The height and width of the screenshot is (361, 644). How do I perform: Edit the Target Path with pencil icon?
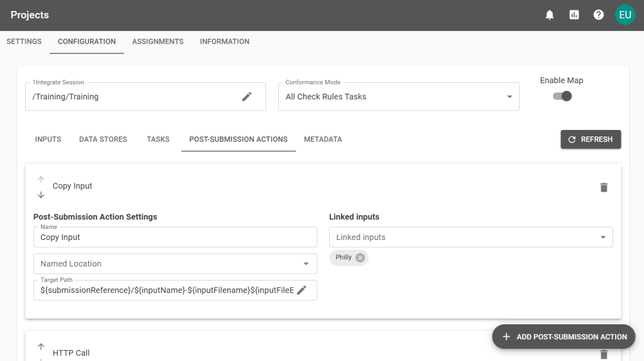click(x=302, y=290)
